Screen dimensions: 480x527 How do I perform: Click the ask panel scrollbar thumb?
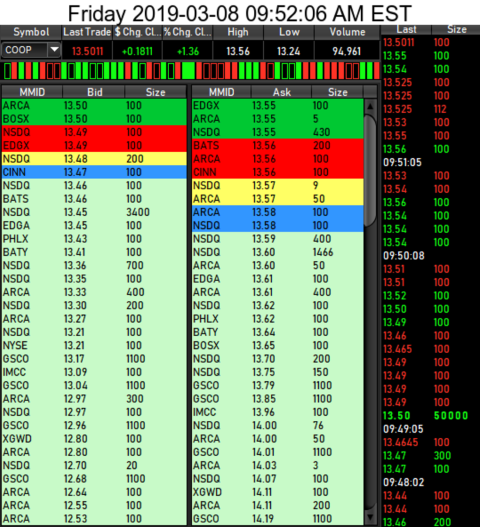[370, 171]
